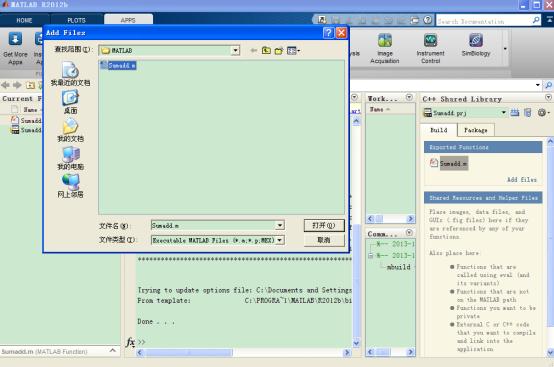Click the Open (打开) button
The image size is (554, 367).
pyautogui.click(x=324, y=225)
